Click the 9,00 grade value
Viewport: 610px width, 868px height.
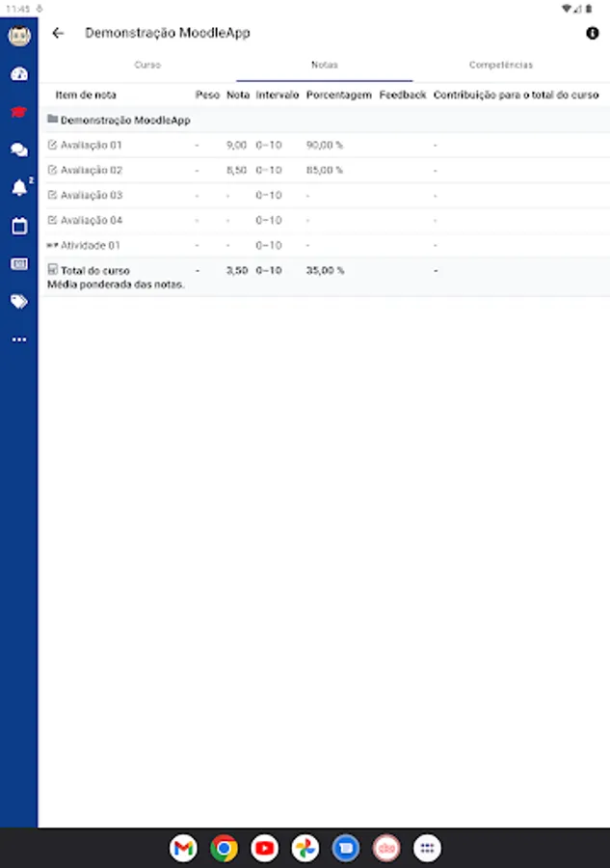236,145
